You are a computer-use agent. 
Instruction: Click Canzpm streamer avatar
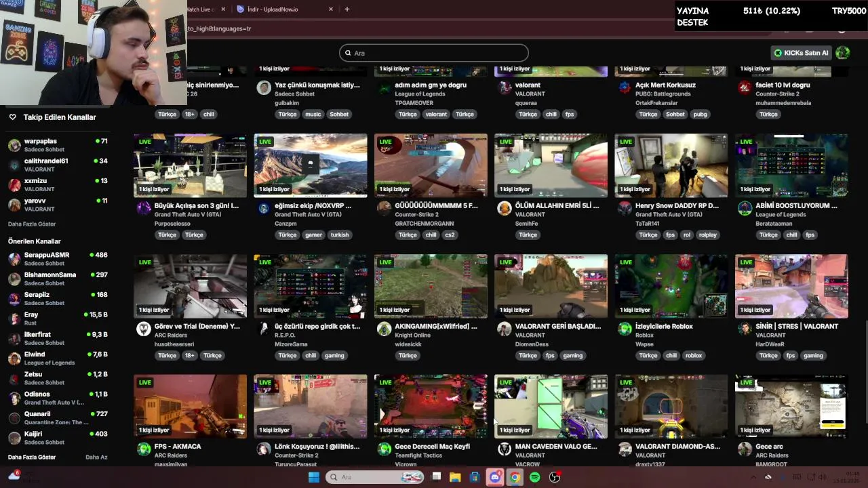coord(264,208)
